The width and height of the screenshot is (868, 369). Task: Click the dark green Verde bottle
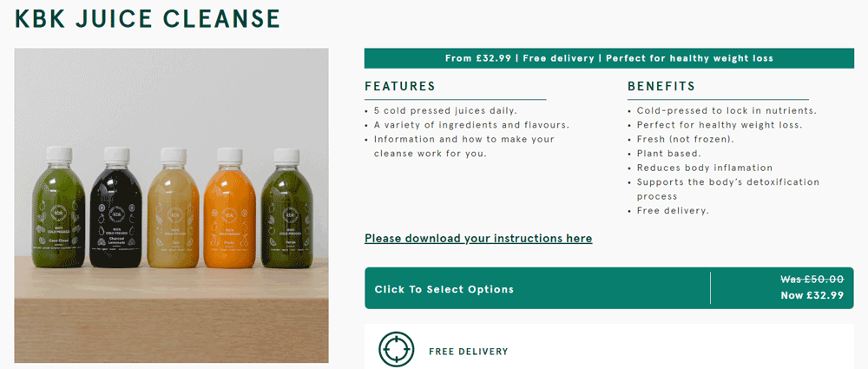pos(286,208)
